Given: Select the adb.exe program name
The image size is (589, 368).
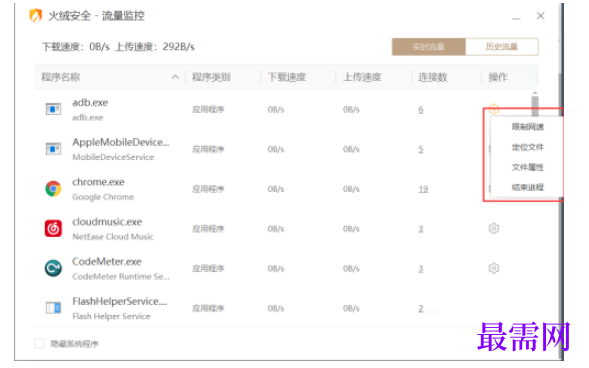Looking at the screenshot, I should [x=90, y=103].
